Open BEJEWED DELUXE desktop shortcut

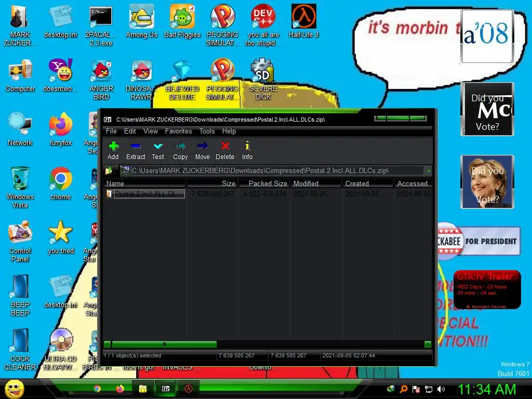click(x=182, y=79)
